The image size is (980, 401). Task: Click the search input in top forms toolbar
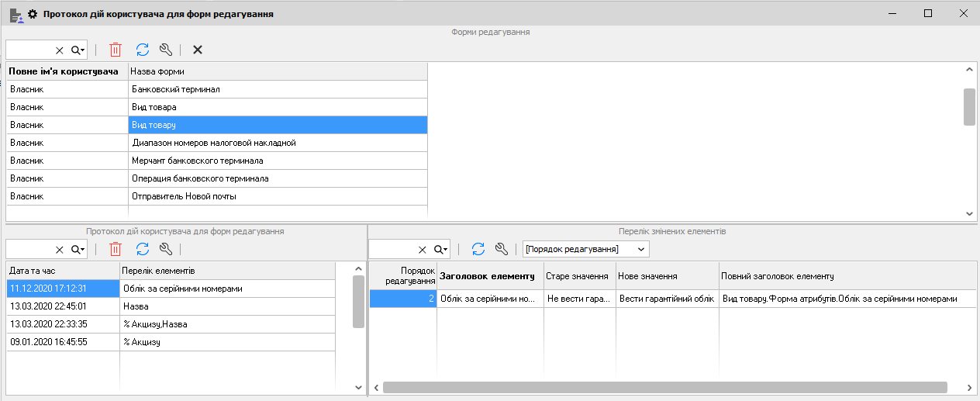pyautogui.click(x=29, y=50)
